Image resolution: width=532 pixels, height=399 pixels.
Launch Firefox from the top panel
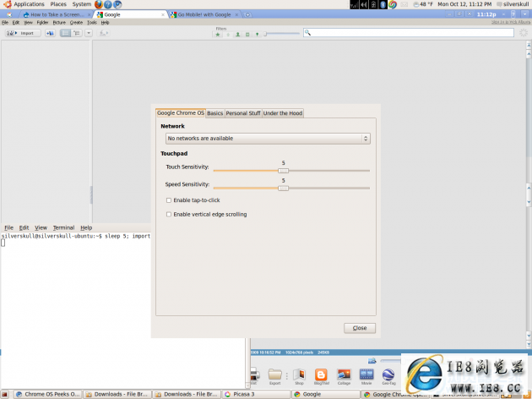[99, 4]
